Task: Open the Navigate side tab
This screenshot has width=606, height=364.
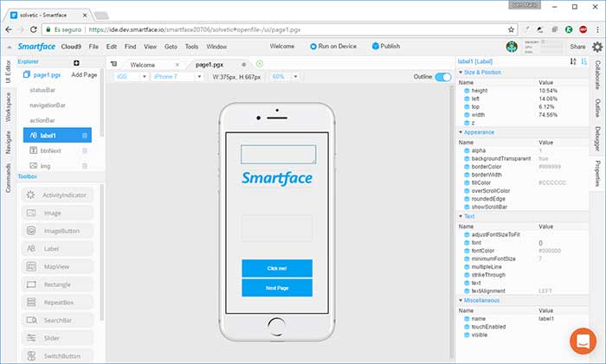Action: [8, 143]
